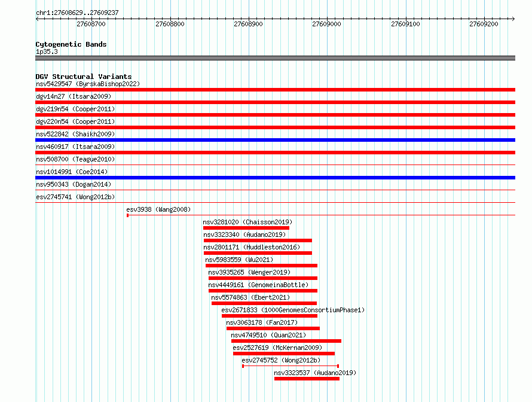Click the esv3938 left end marker
The width and height of the screenshot is (532, 402).
(x=127, y=215)
